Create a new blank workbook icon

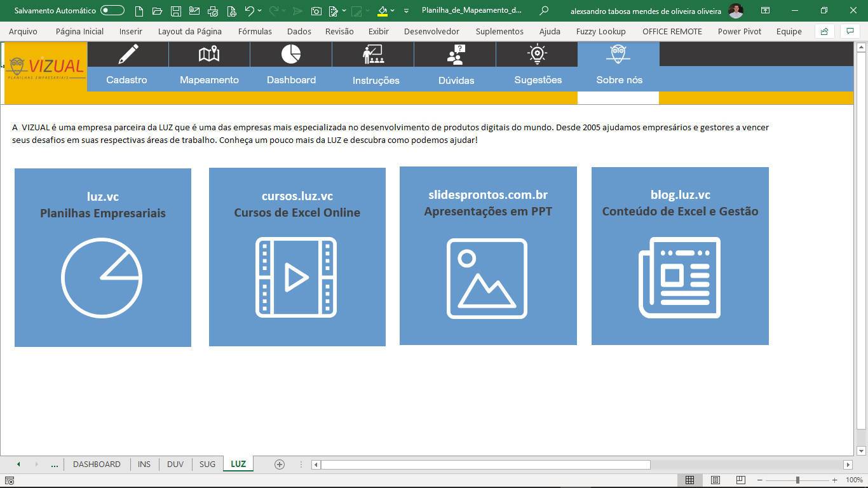pyautogui.click(x=139, y=11)
